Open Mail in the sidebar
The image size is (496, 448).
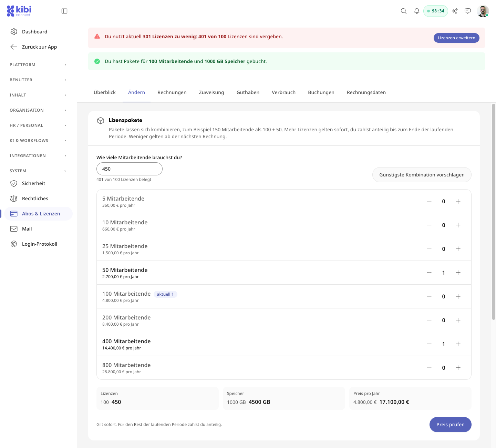click(38, 229)
